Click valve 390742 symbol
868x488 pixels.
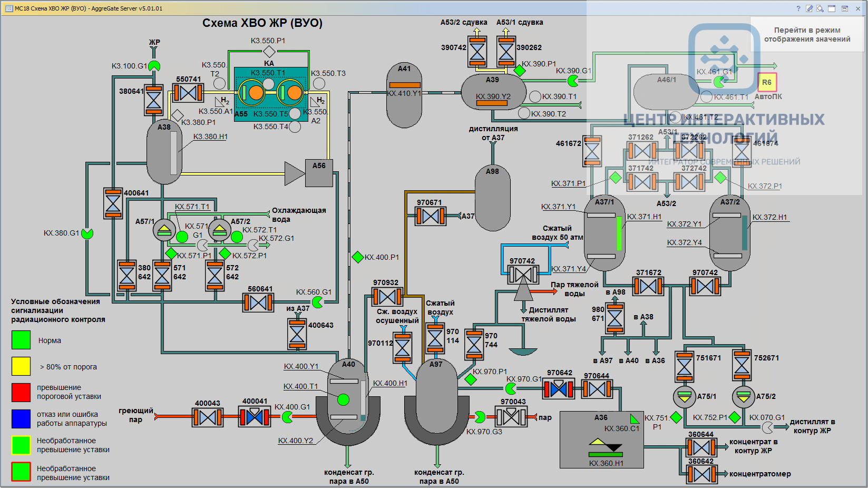[477, 52]
